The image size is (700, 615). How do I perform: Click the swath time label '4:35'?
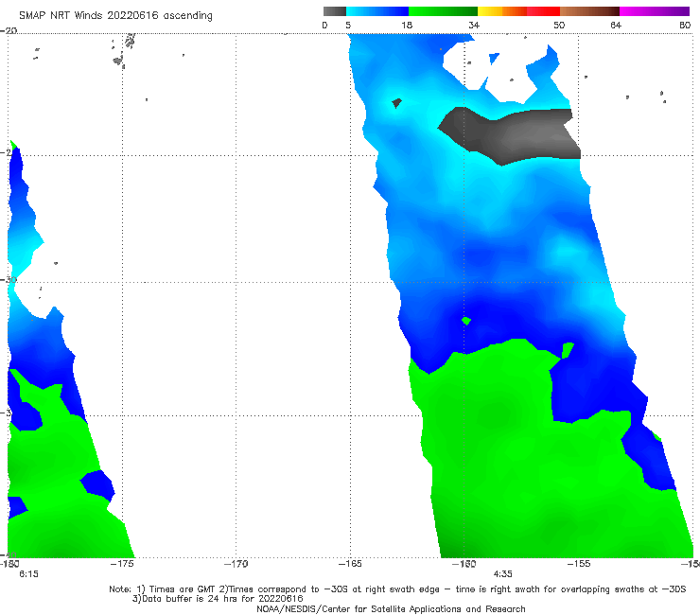(502, 574)
